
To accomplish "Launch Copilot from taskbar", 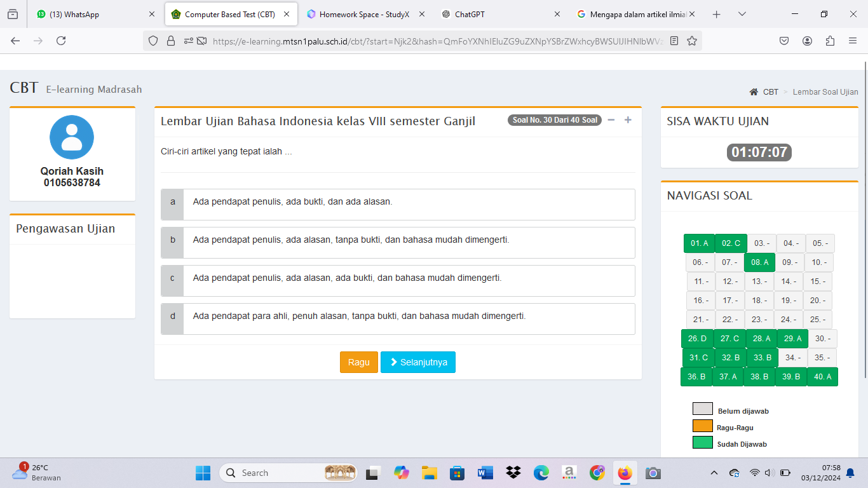I will pos(401,473).
